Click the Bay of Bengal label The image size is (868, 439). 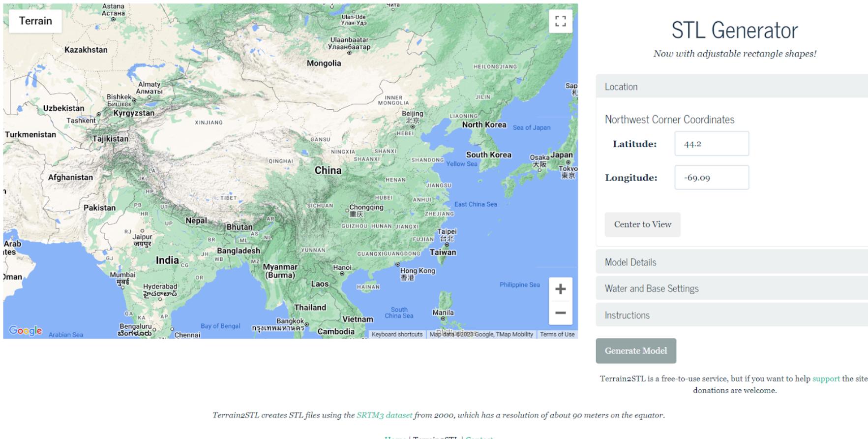point(220,326)
